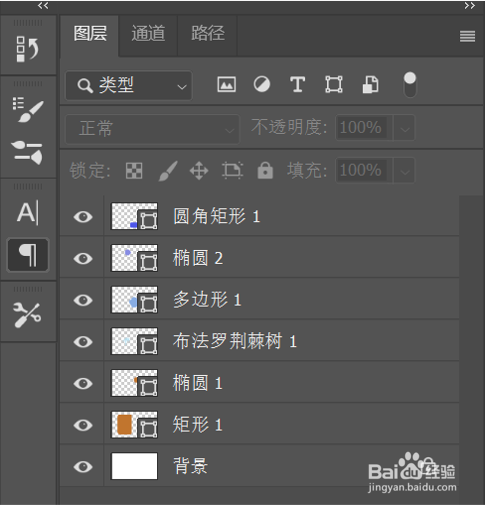Lock artboard nesting icon
The height and width of the screenshot is (505, 485).
point(232,171)
